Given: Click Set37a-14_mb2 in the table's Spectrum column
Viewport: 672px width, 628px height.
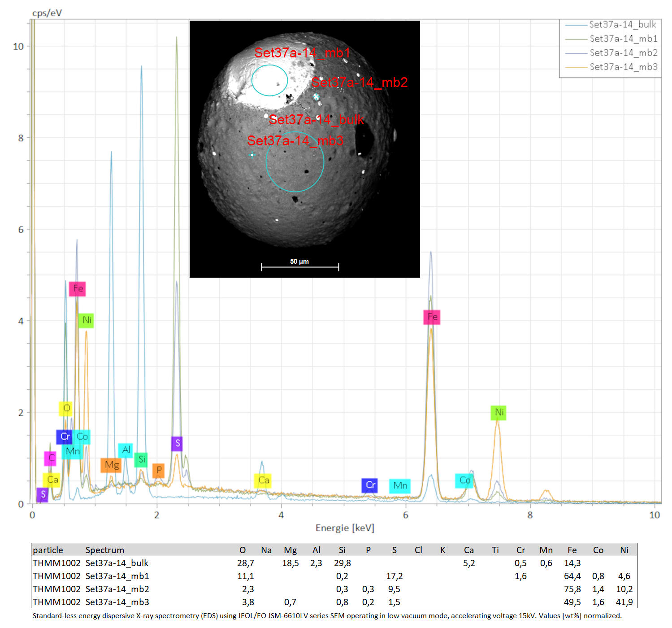Looking at the screenshot, I should [x=117, y=589].
